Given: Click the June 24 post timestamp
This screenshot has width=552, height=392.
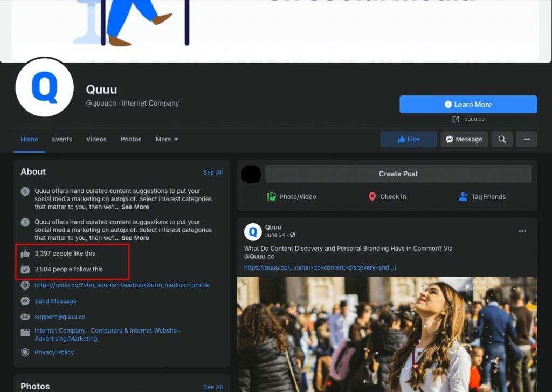Looking at the screenshot, I should [x=275, y=235].
